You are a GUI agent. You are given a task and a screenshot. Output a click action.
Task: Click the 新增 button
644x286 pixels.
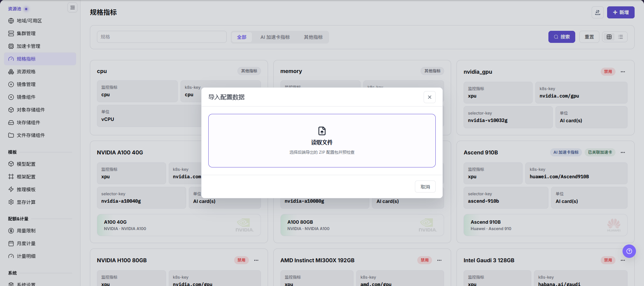coord(621,12)
